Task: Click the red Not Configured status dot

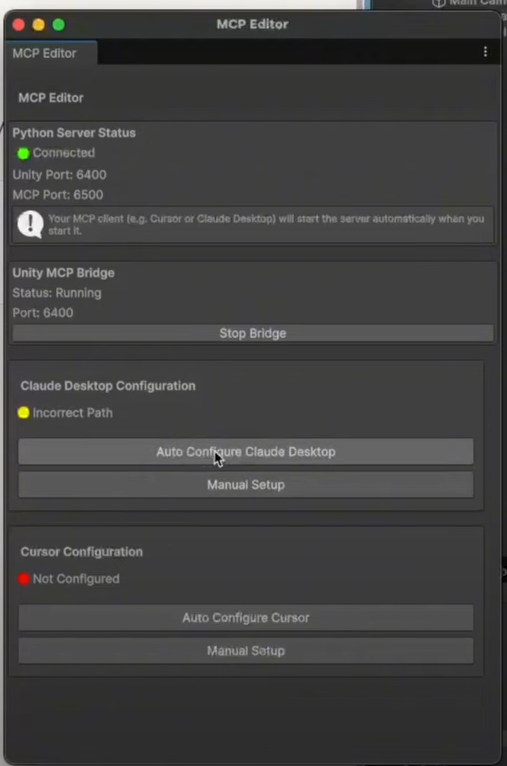Action: (x=24, y=579)
